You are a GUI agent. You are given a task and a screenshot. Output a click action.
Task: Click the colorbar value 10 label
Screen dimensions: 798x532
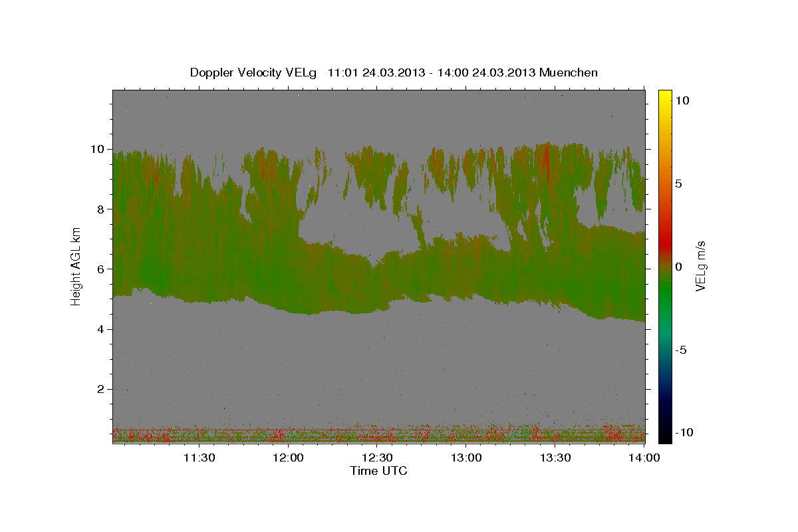682,100
